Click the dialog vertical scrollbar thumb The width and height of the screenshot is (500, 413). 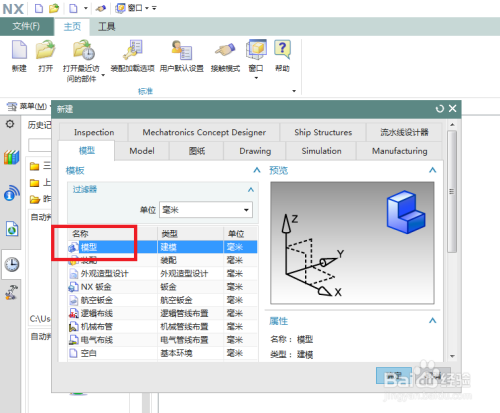pyautogui.click(x=452, y=191)
